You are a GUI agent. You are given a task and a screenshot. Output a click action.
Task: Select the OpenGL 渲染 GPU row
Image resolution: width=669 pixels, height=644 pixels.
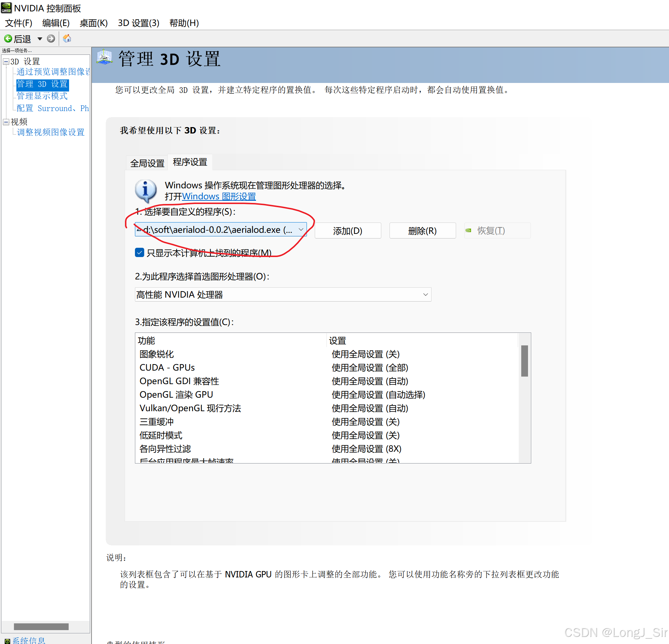pos(327,395)
